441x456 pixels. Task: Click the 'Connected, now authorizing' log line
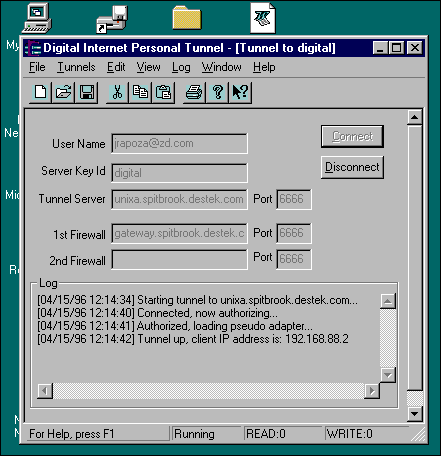point(157,313)
